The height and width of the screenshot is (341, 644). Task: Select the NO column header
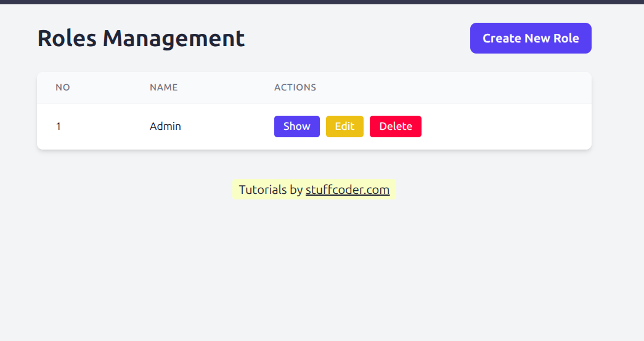[x=63, y=87]
